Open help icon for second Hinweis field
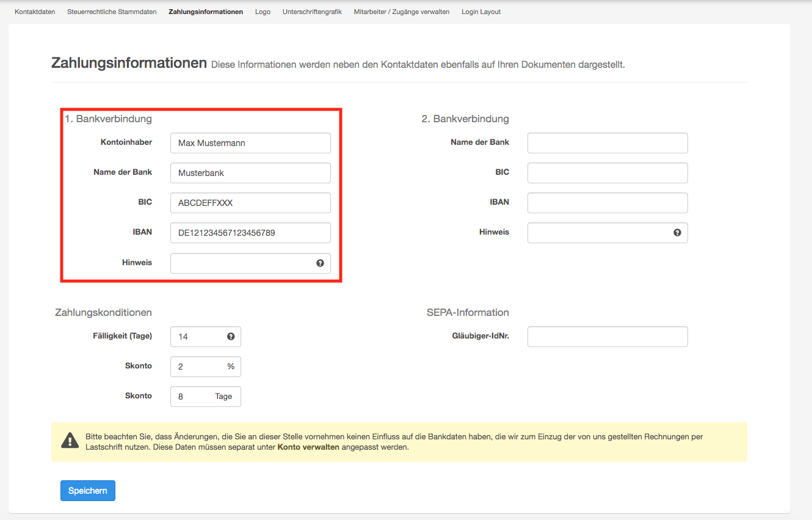 click(677, 233)
